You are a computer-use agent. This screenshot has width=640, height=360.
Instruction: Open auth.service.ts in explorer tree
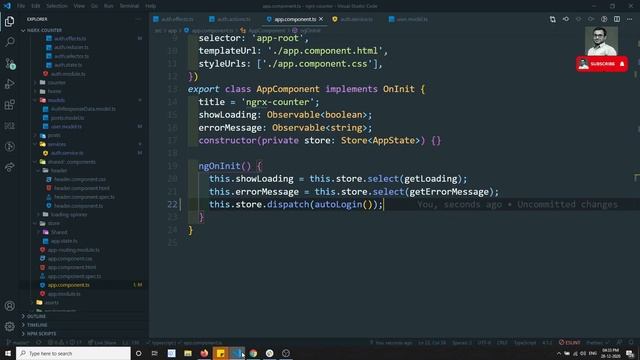[67, 153]
